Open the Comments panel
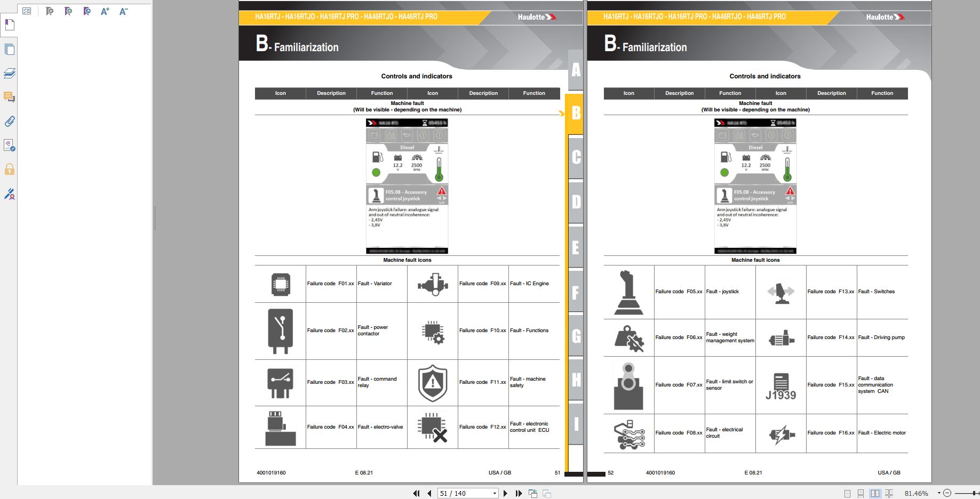The width and height of the screenshot is (980, 499). [x=9, y=97]
